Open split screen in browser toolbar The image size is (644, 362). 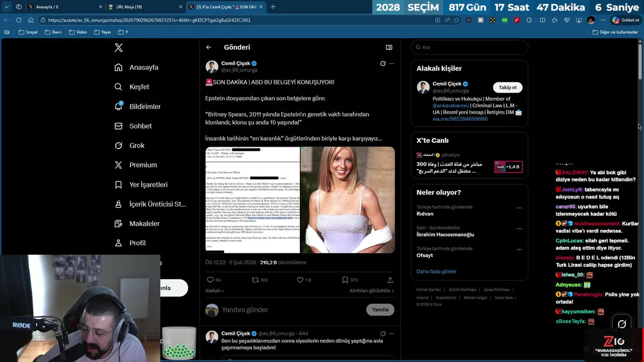(542, 20)
